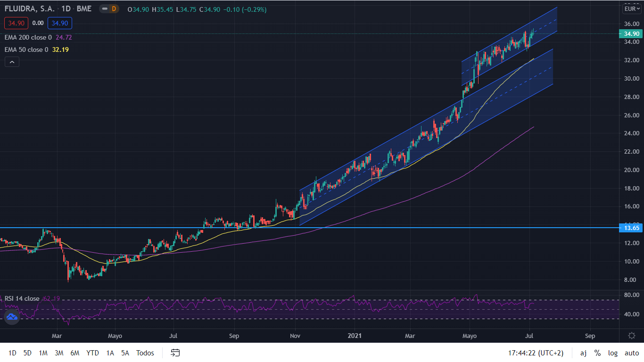Select the 3M time range
Viewport: 644px width, 362px height.
coord(59,353)
